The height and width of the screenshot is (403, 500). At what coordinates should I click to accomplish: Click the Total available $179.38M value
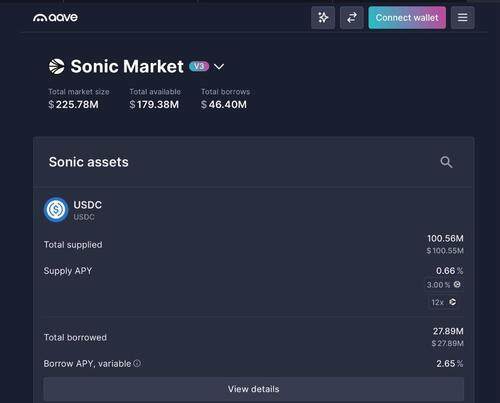click(154, 105)
